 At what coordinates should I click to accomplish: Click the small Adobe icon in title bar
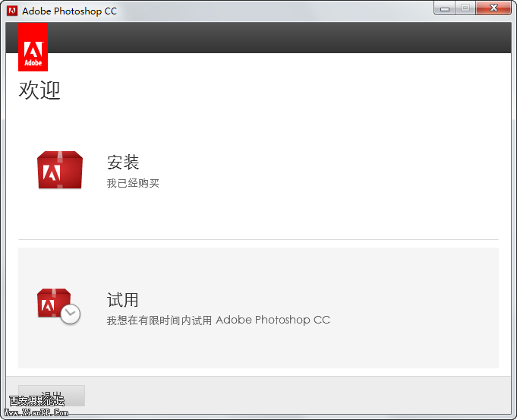[x=12, y=11]
